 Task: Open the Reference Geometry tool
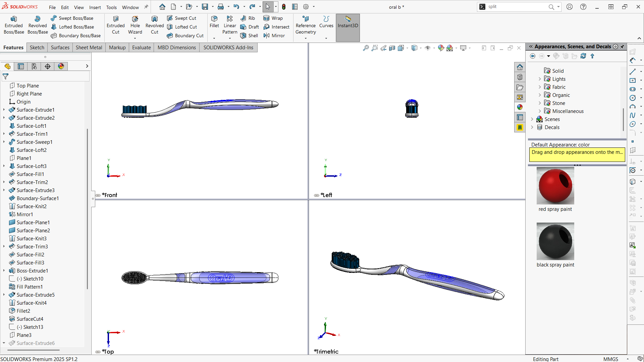pyautogui.click(x=306, y=25)
